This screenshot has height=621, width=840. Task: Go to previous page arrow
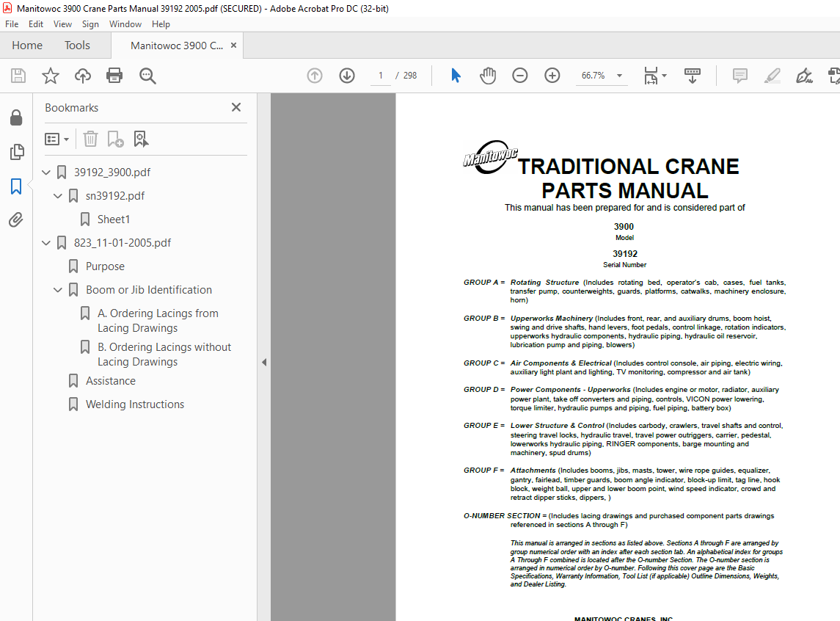click(x=315, y=76)
